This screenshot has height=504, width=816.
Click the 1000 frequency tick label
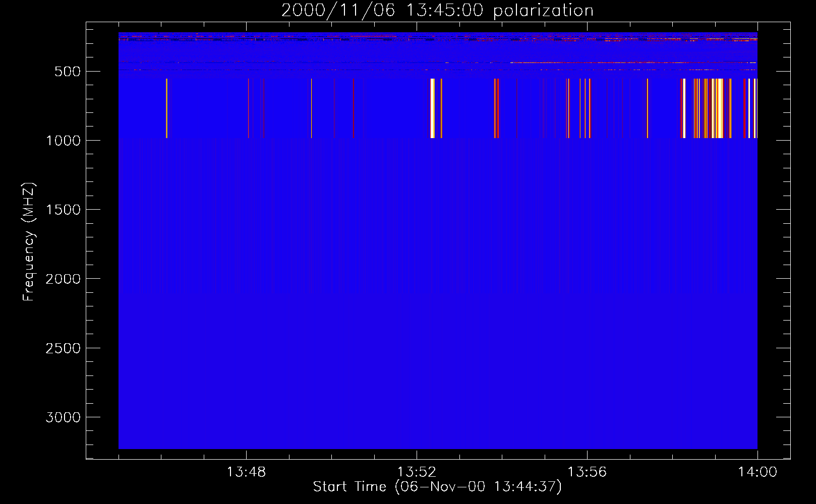point(63,141)
